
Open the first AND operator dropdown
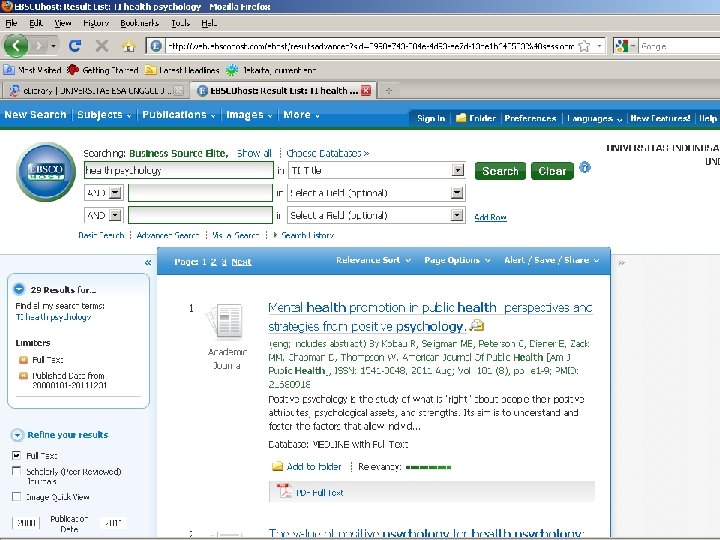coord(115,192)
